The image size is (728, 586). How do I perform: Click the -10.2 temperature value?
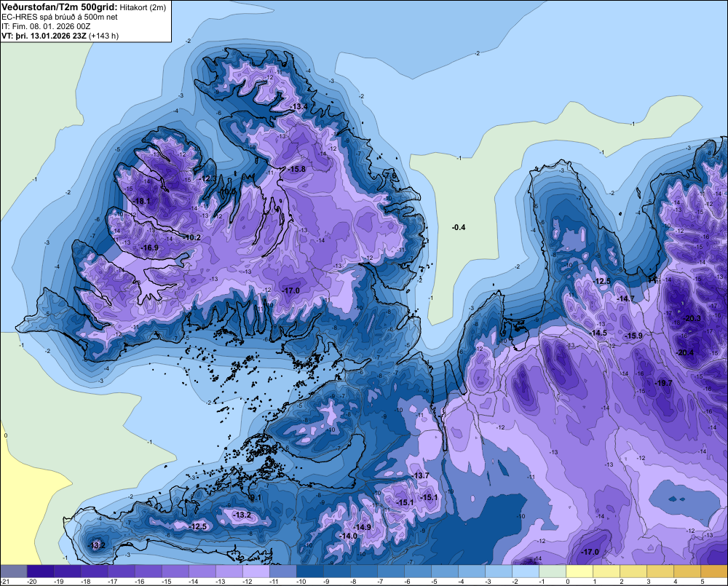191,237
